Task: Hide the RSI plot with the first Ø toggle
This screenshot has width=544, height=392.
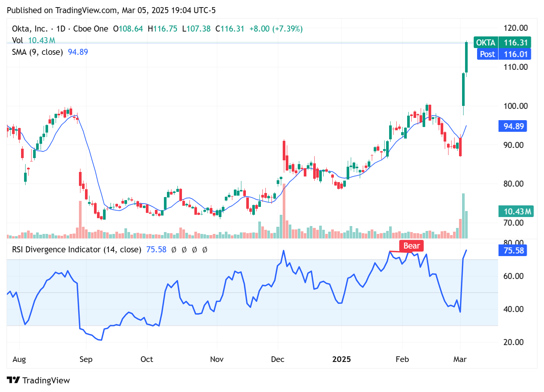Action: pos(173,249)
